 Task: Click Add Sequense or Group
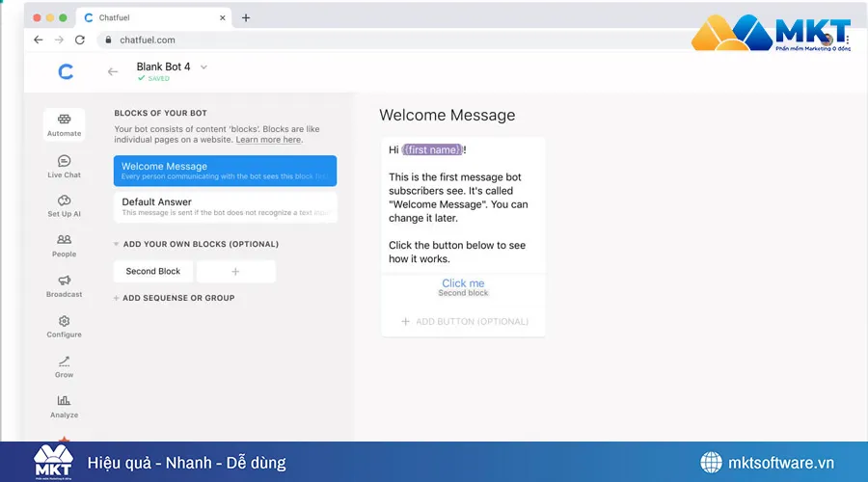[174, 298]
